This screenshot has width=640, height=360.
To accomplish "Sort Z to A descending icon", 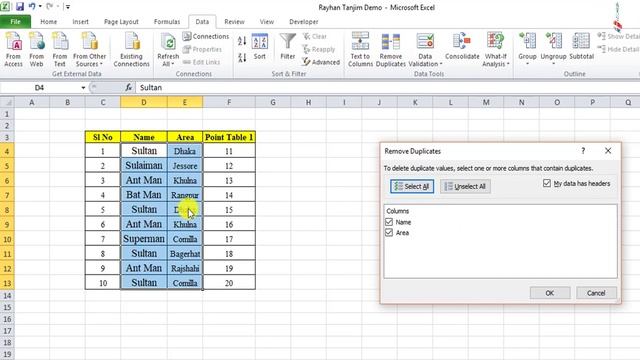I will [242, 58].
